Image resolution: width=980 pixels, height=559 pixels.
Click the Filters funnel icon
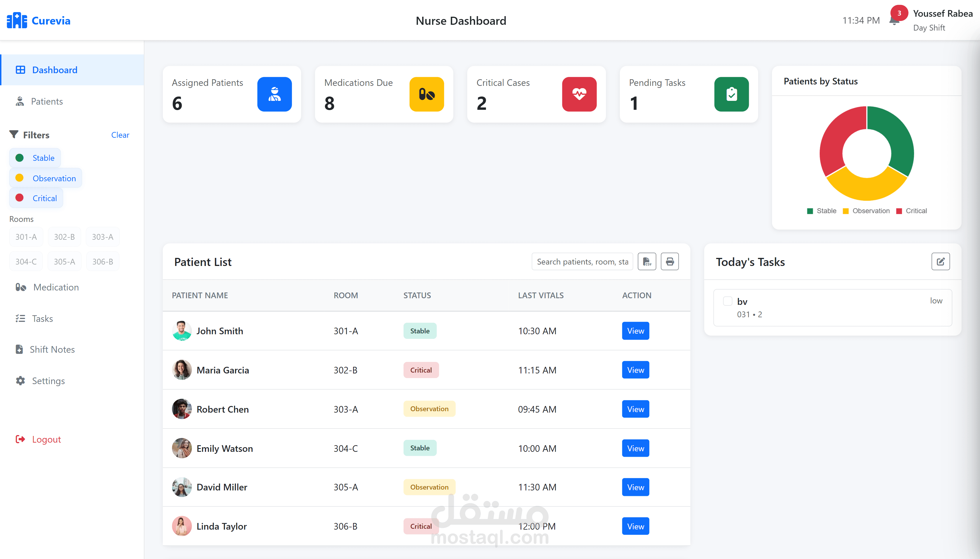click(x=14, y=134)
